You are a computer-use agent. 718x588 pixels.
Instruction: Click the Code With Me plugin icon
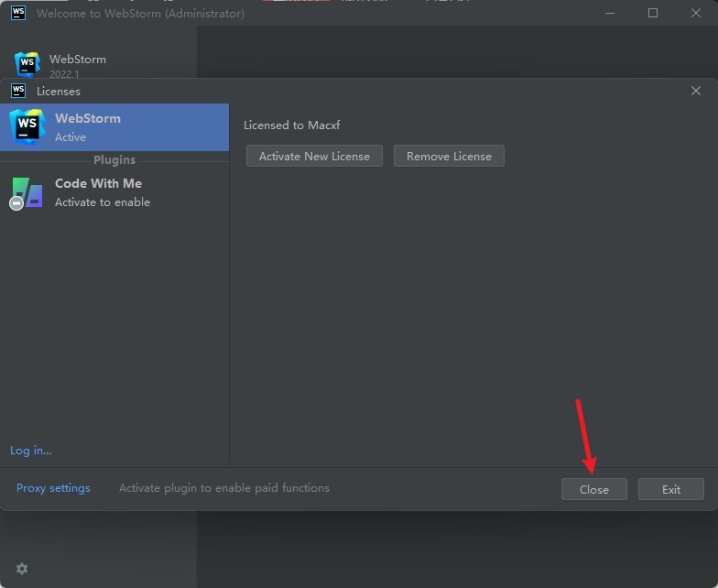27,193
